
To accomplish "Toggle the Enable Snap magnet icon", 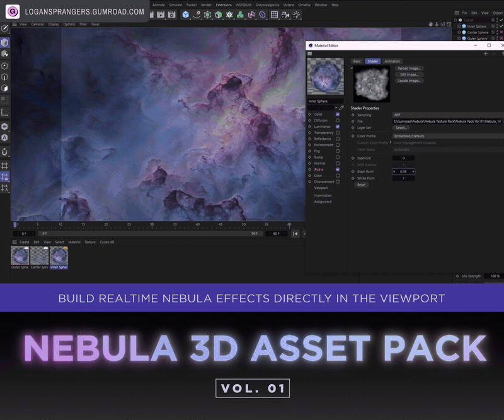I will coord(4,152).
